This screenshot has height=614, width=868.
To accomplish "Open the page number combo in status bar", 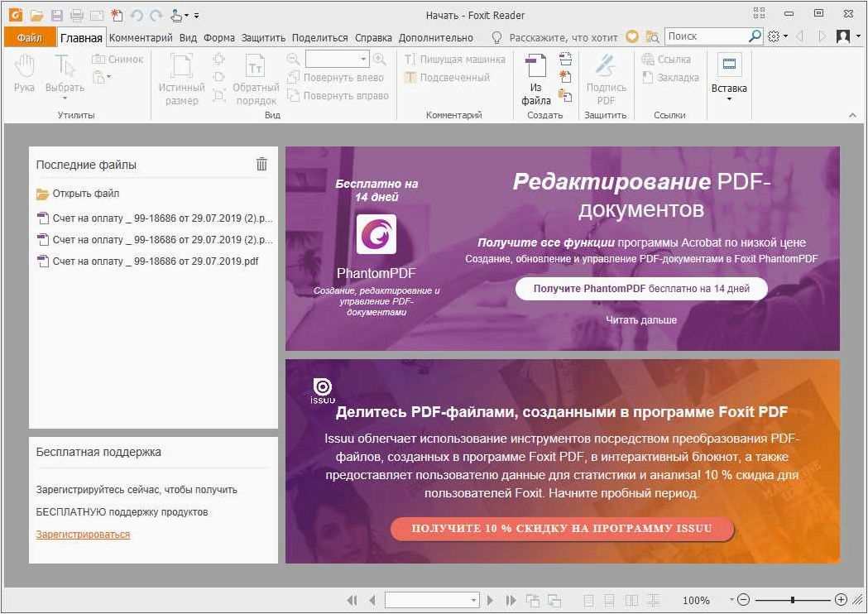I will (x=432, y=600).
